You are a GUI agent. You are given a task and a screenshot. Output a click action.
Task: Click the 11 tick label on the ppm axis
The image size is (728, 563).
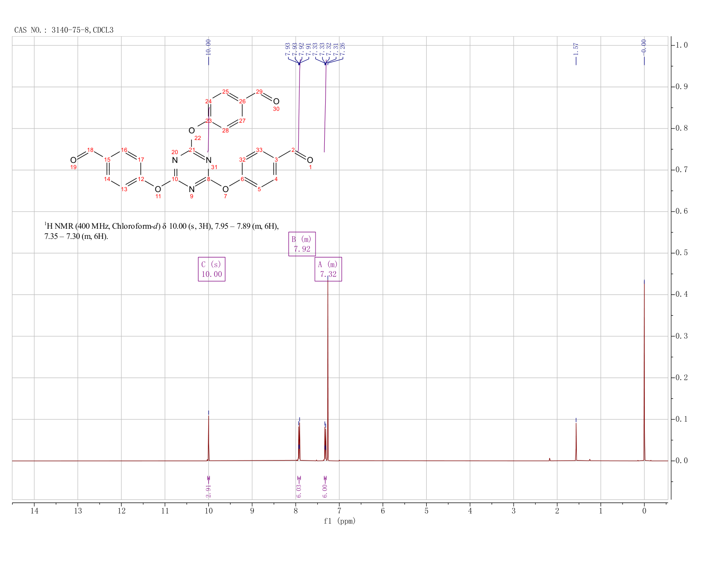(x=165, y=511)
